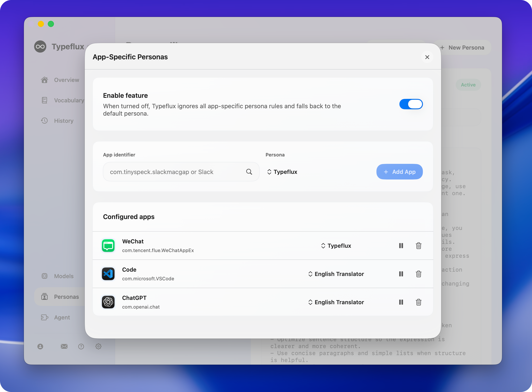Change WeChat persona dropdown
The width and height of the screenshot is (532, 392).
tap(336, 246)
